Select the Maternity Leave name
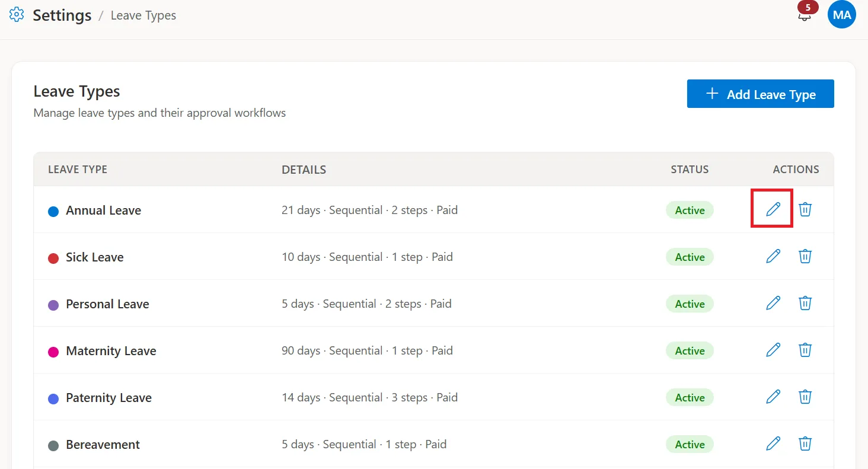The image size is (868, 469). 111,351
